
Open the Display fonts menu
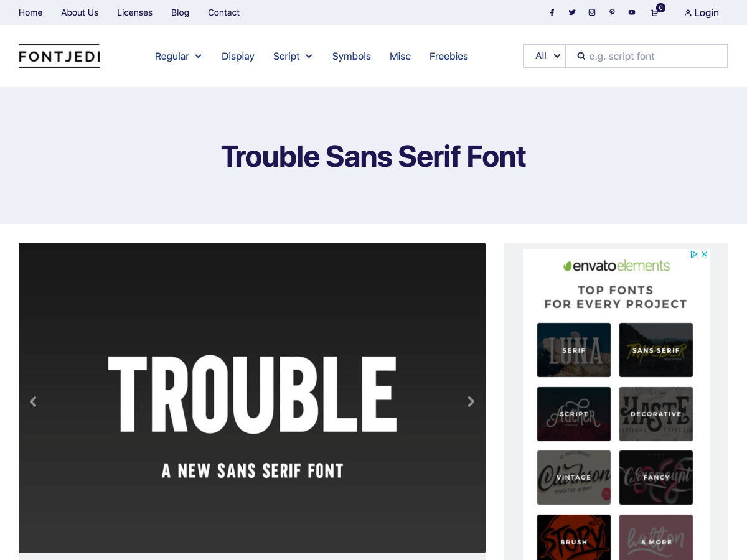click(238, 56)
